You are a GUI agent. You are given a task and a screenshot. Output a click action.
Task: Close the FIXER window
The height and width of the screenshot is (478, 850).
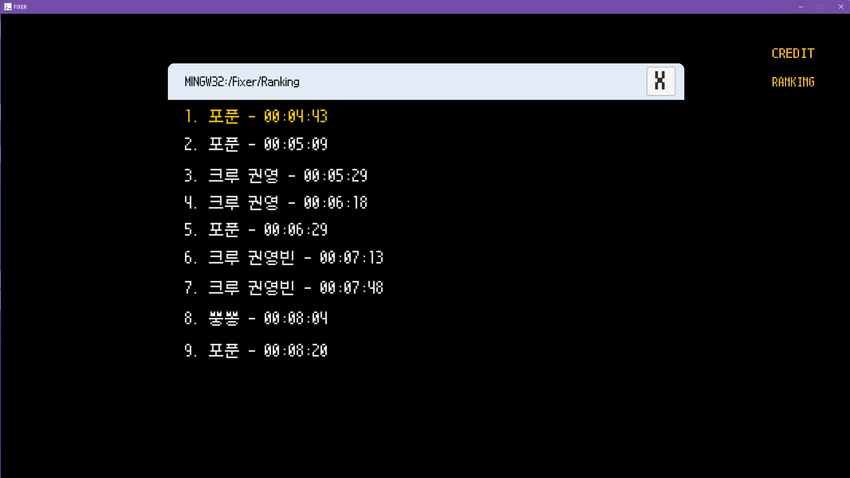coord(841,7)
